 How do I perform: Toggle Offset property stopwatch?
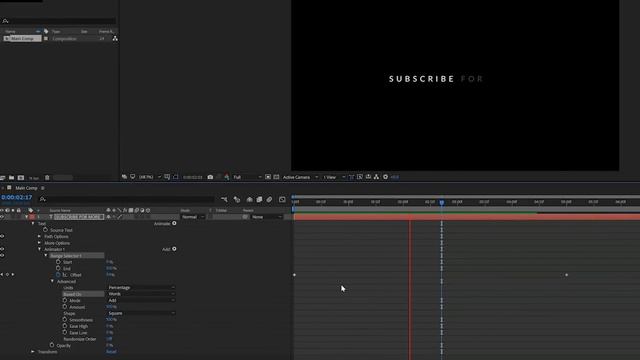click(x=58, y=275)
